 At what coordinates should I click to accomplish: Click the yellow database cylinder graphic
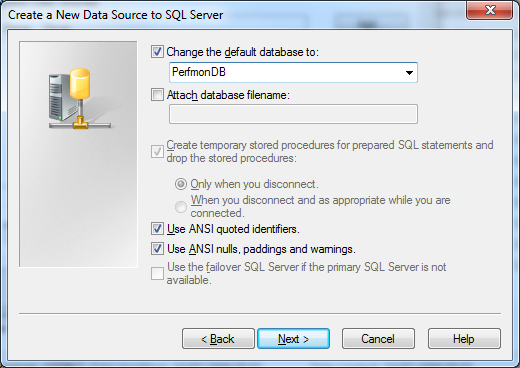pos(80,83)
